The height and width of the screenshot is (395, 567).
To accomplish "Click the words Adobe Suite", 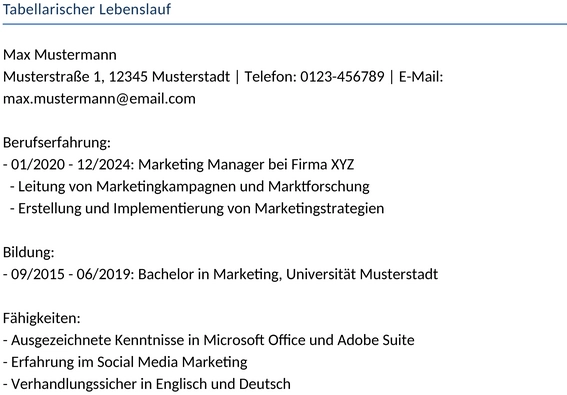I will click(376, 340).
